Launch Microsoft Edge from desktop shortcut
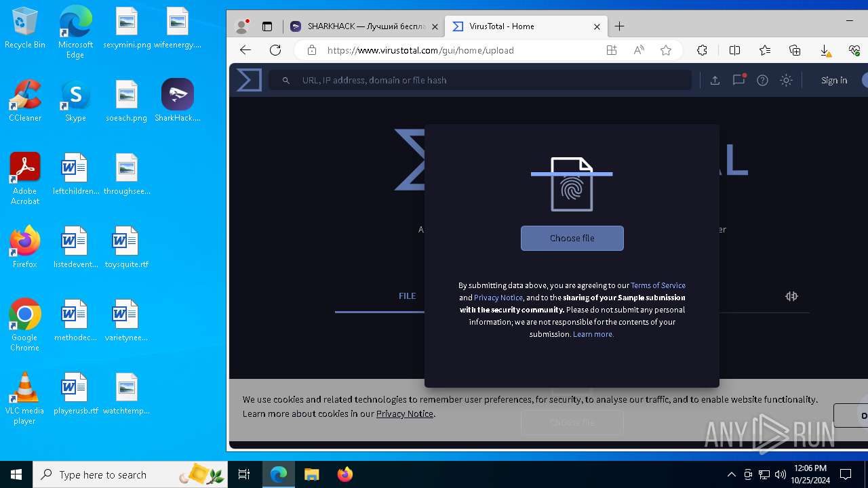This screenshot has width=868, height=488. (75, 32)
